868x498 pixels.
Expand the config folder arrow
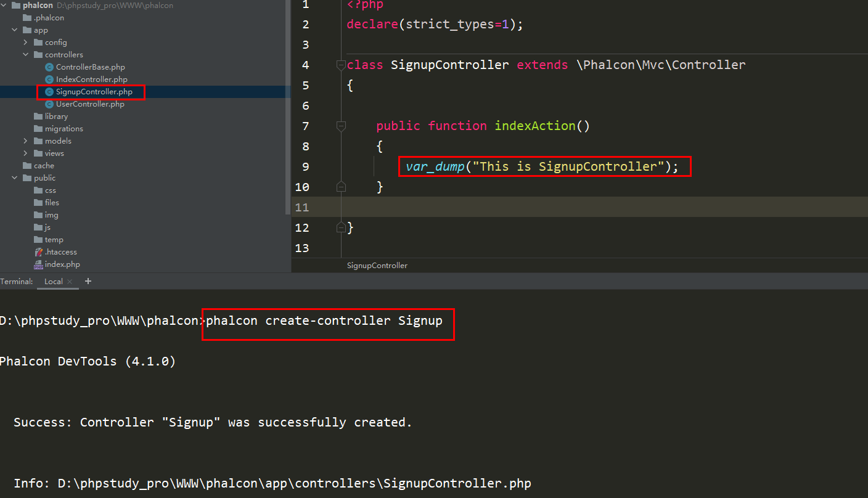pos(25,43)
